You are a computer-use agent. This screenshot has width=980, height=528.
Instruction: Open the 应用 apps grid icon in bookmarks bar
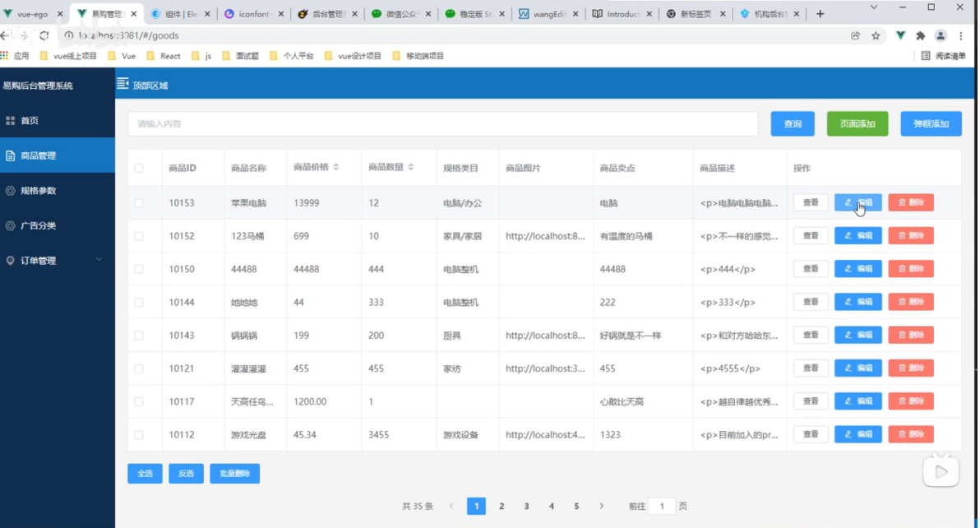5,56
